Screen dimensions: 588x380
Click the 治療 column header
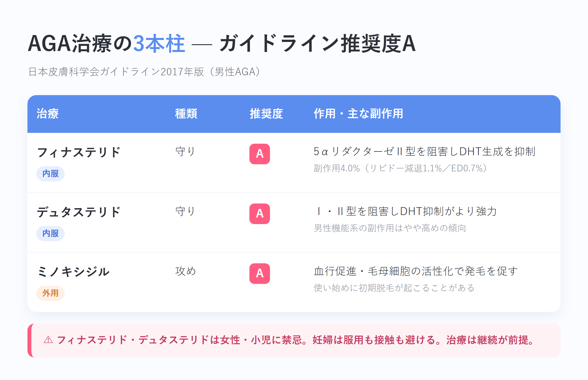coord(48,114)
